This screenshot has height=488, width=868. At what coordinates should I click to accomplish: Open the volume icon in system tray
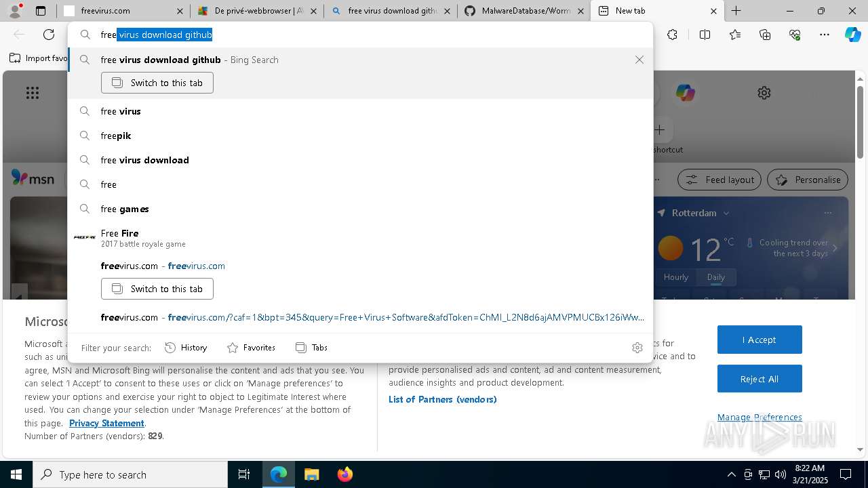click(x=780, y=474)
